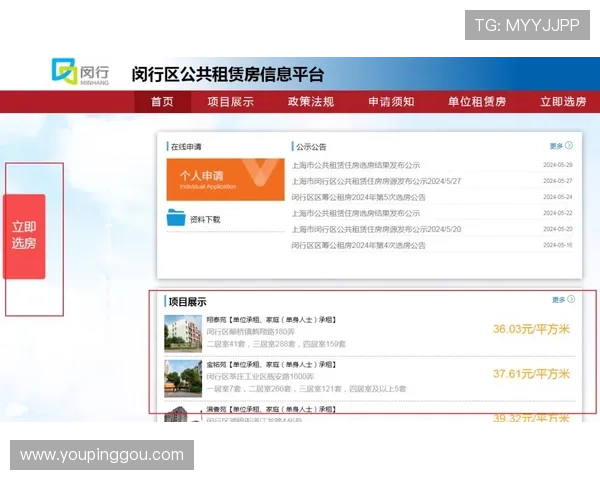Click the date 2024-05-22
600x480 pixels.
pos(558,213)
